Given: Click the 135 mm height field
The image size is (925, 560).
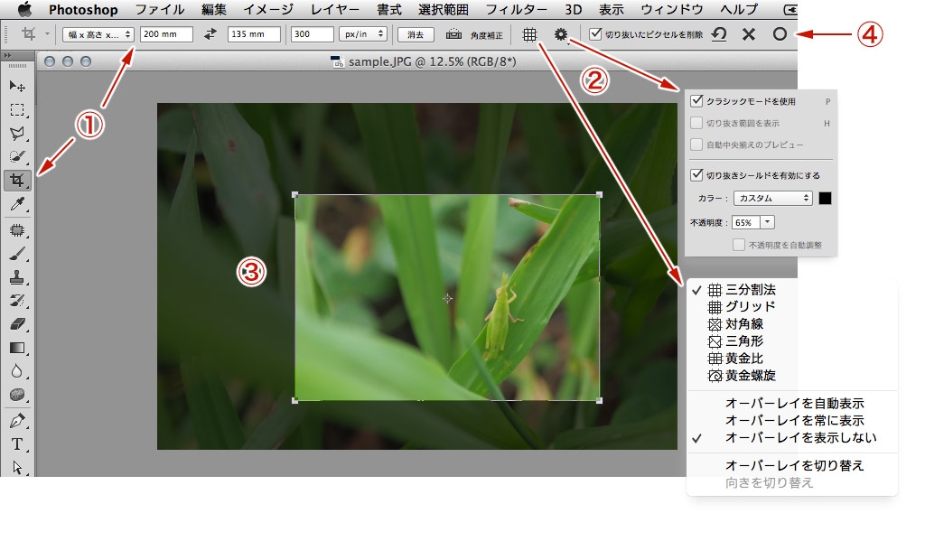Looking at the screenshot, I should (254, 34).
